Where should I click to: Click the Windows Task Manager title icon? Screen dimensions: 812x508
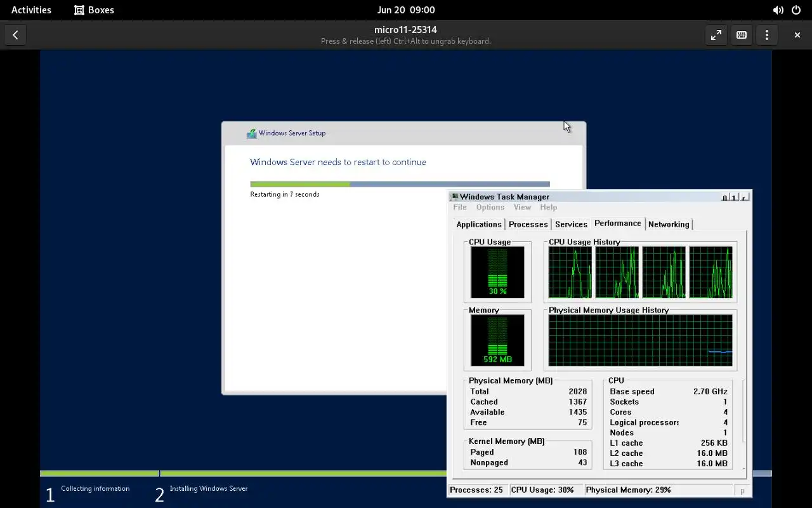click(x=454, y=197)
